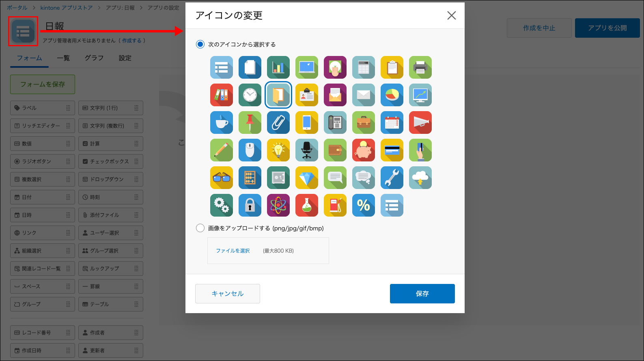Image resolution: width=644 pixels, height=361 pixels.
Task: Pick the coffee cup icon
Action: coord(222,122)
